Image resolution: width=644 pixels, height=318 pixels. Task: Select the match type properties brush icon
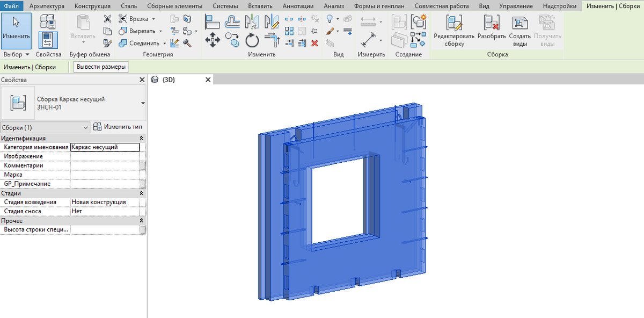[x=107, y=43]
